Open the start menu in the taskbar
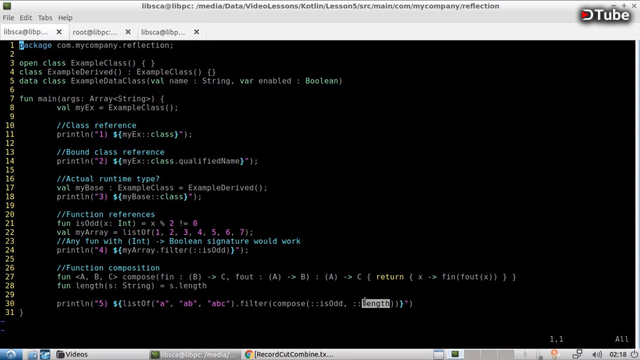Viewport: 640px width, 360px height. click(11, 354)
